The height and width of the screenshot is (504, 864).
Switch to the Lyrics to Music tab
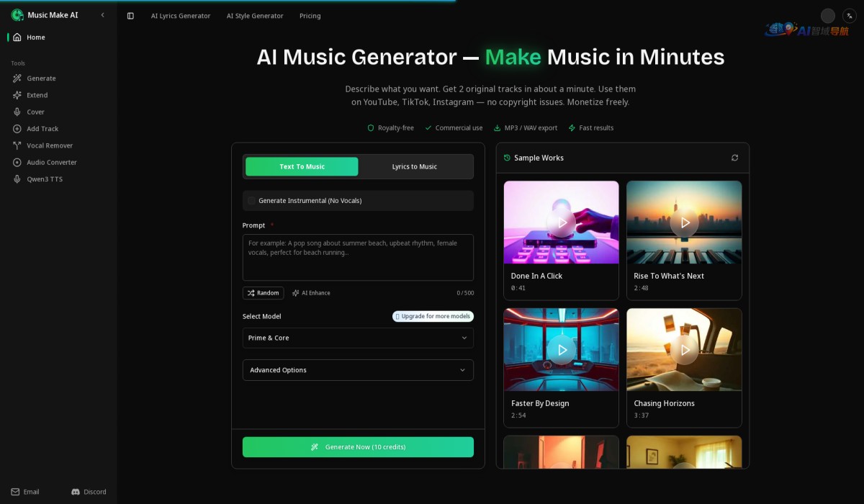click(414, 166)
